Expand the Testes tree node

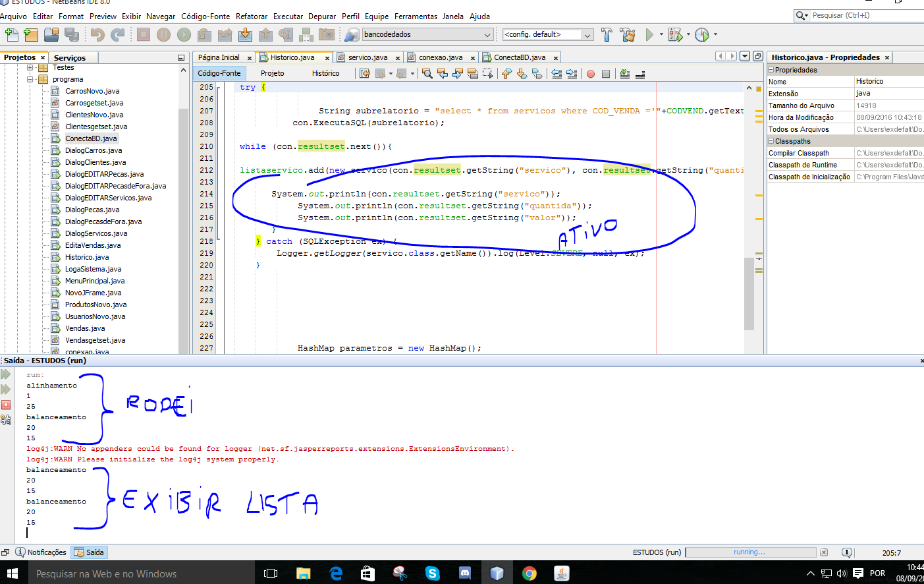30,67
